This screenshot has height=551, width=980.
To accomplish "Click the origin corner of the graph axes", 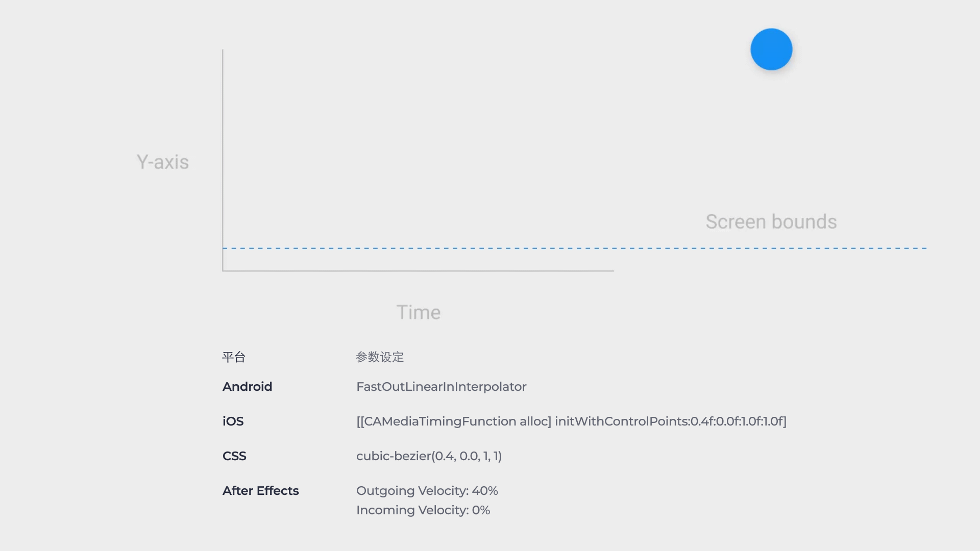I will click(x=223, y=270).
